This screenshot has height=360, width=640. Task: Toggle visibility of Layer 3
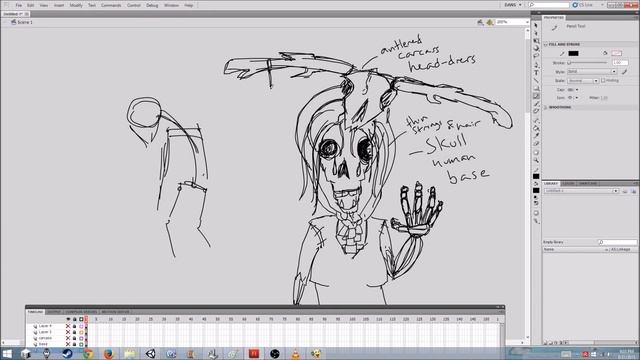pos(68,332)
